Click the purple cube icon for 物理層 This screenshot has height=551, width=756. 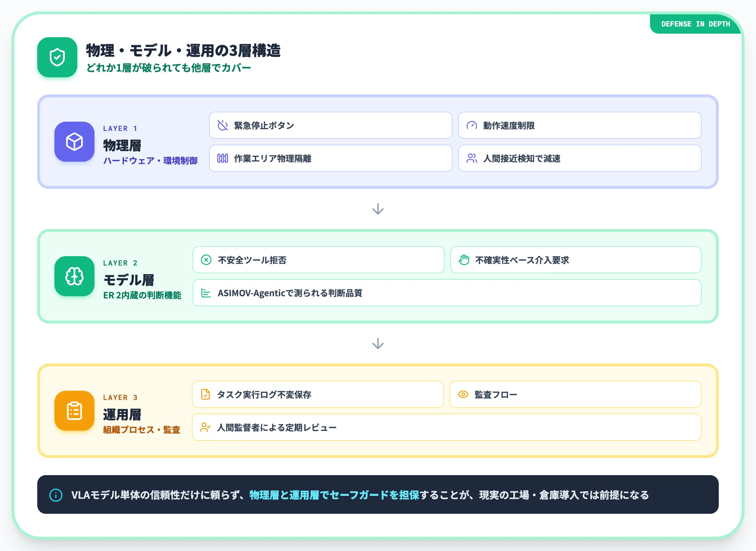[x=74, y=142]
